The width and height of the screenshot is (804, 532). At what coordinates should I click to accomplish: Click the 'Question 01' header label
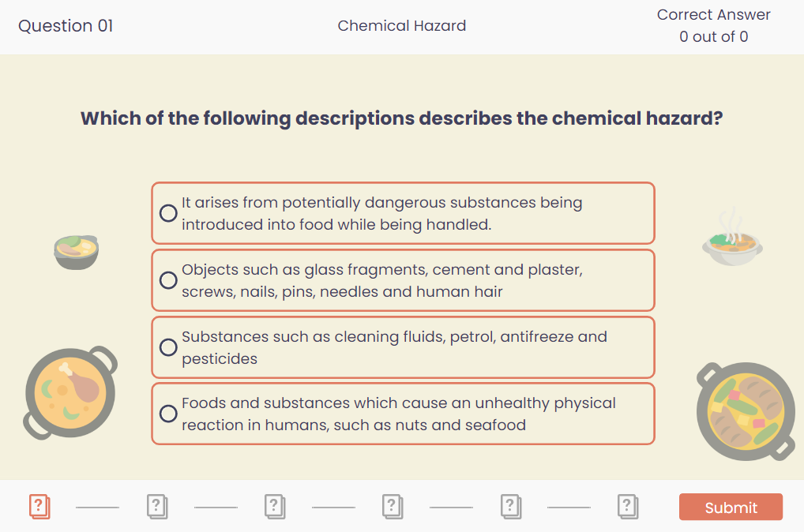66,26
